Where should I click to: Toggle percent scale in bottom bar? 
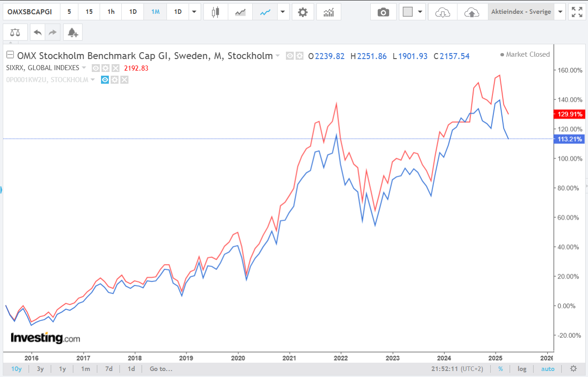pyautogui.click(x=500, y=369)
